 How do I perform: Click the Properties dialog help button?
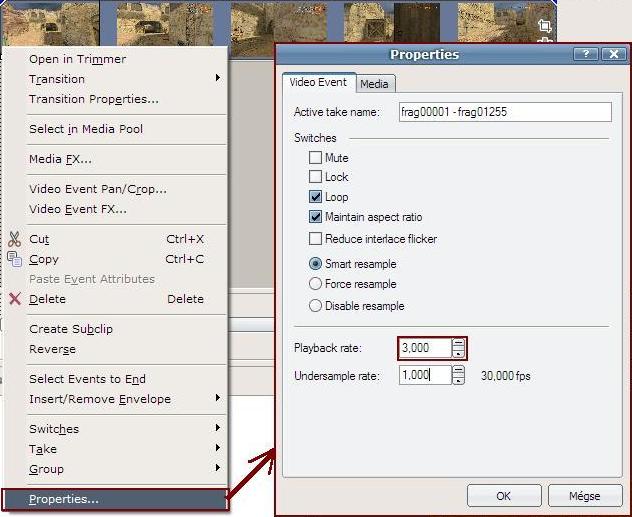click(x=580, y=54)
